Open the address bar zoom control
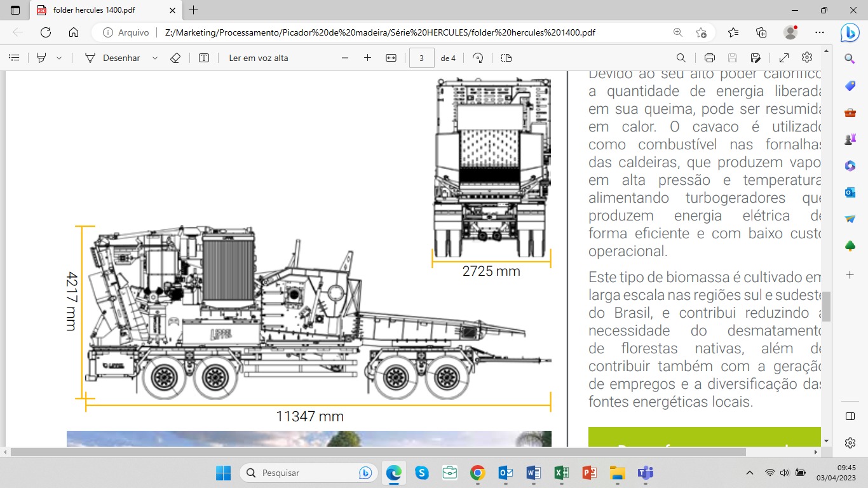868x488 pixels. [678, 32]
